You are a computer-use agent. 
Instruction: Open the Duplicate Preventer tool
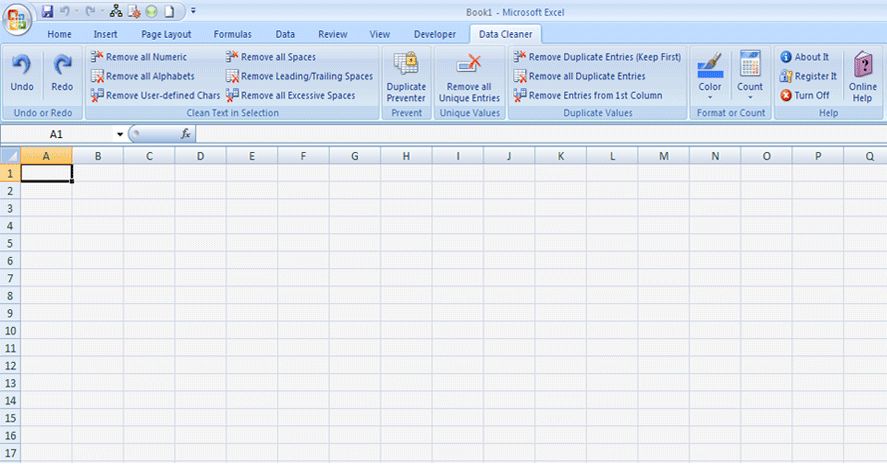[x=406, y=77]
